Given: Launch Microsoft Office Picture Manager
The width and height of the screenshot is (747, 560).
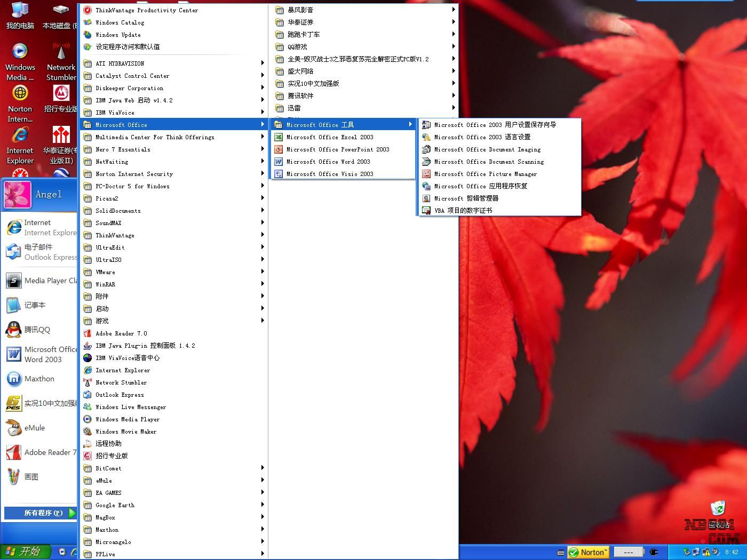Looking at the screenshot, I should tap(485, 174).
